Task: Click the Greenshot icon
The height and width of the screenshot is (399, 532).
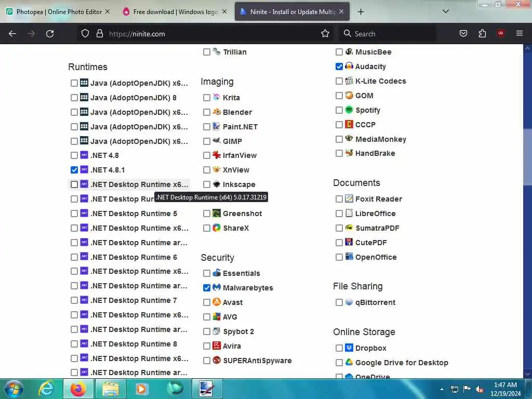Action: tap(217, 213)
